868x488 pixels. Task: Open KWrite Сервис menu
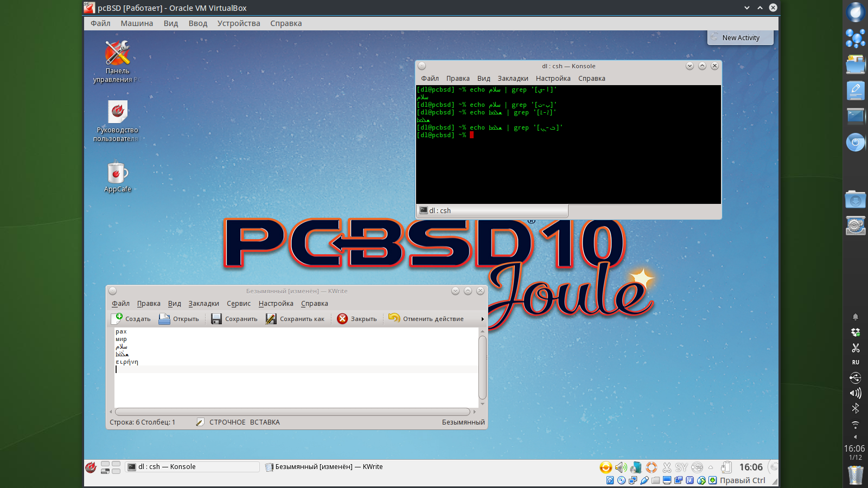click(x=239, y=304)
